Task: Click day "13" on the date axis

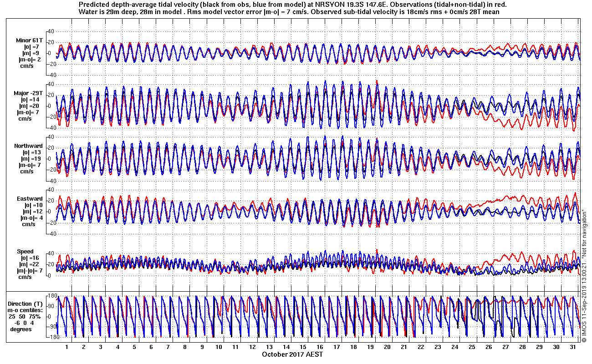Action: coord(269,347)
